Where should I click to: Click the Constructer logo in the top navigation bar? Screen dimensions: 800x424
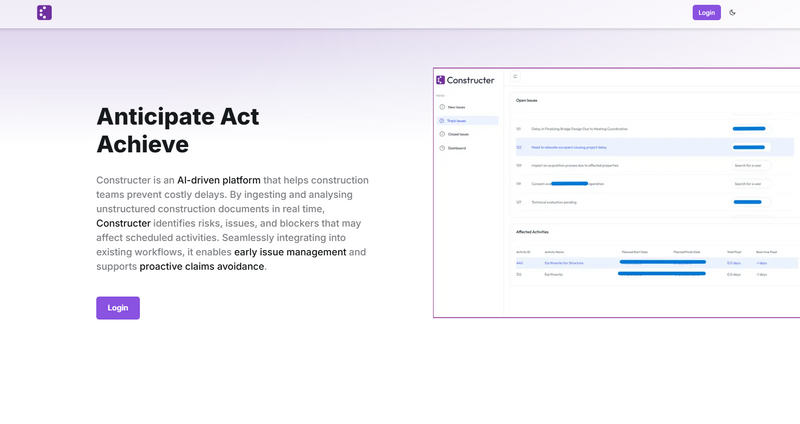point(44,13)
